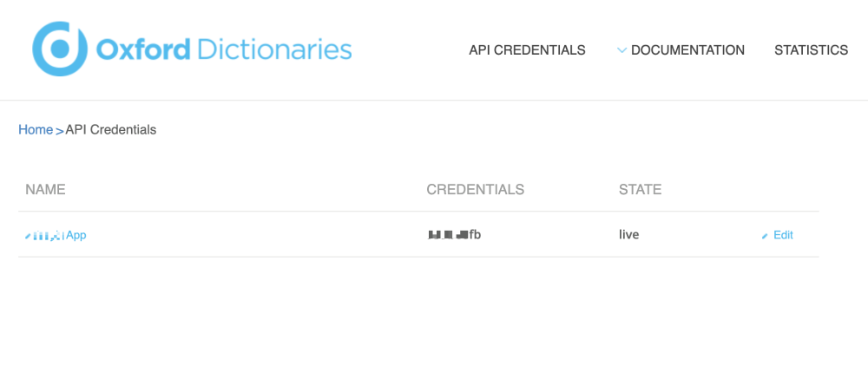Click the pencil icon beside Edit
Image resolution: width=868 pixels, height=372 pixels.
pos(765,236)
